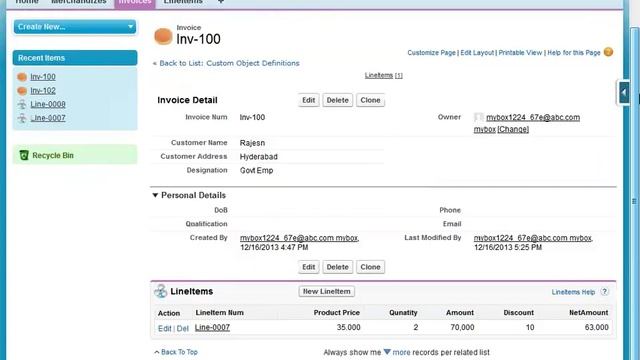Switch to the Merchandizes tab
The image size is (640, 360).
78,2
